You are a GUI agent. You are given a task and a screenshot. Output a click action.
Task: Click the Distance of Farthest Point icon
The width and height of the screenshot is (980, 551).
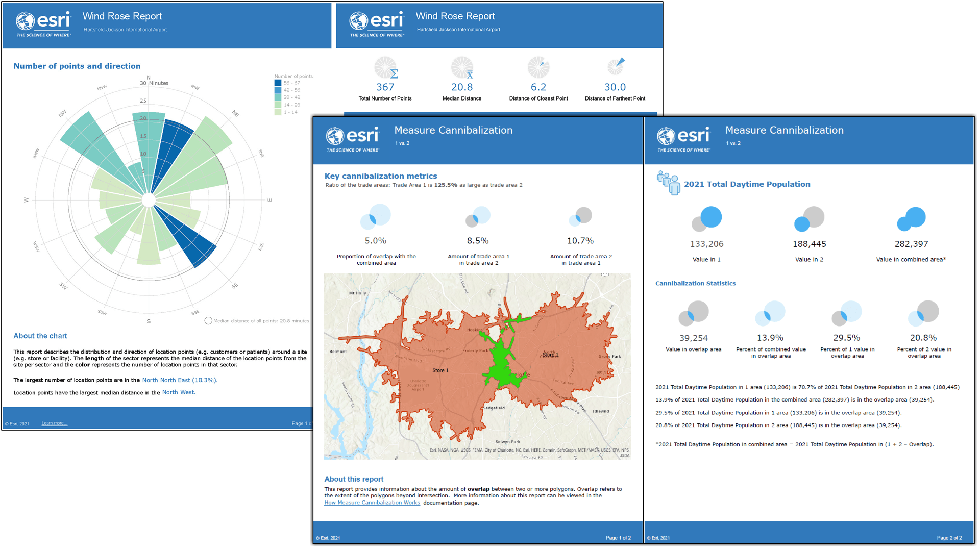point(616,67)
